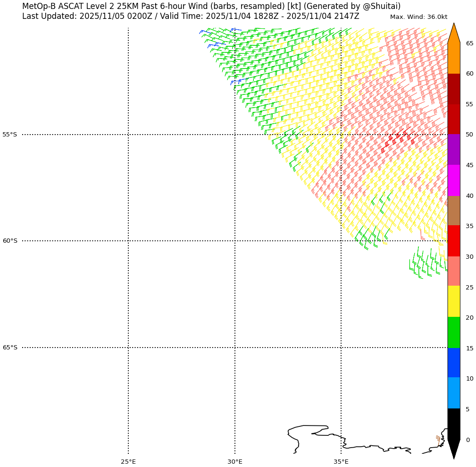The width and height of the screenshot is (476, 467).
Task: Click the Max. Wind 36.0kt text
Action: [418, 17]
